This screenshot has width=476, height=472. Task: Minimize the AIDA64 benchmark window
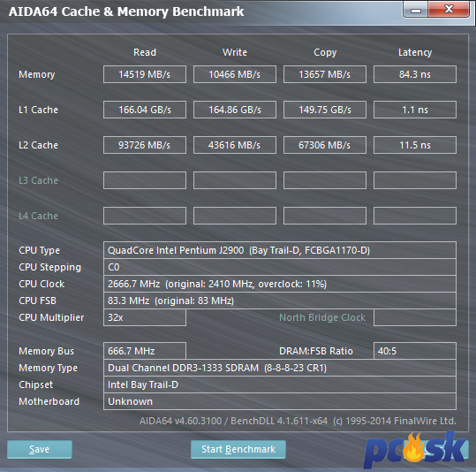point(416,10)
